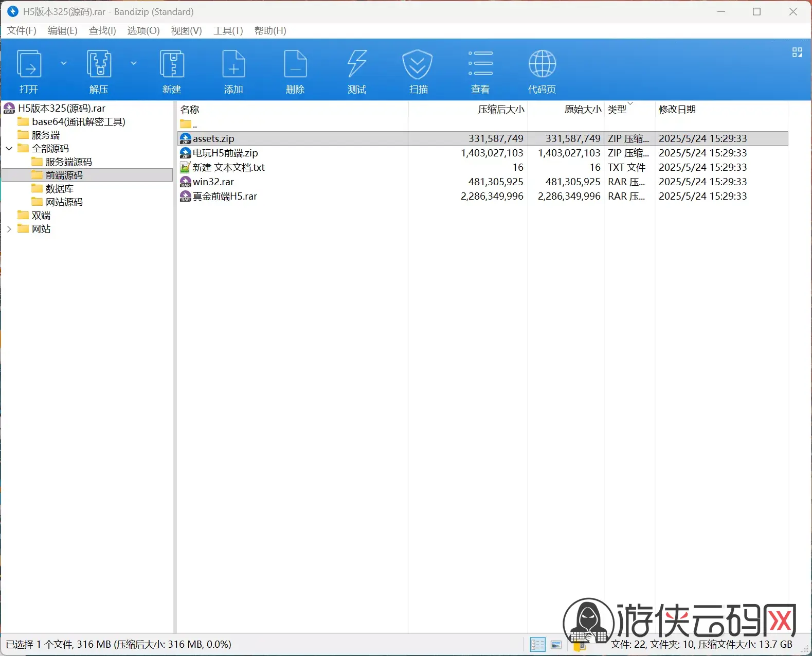Viewport: 812px width, 656px height.
Task: Select root H5版本325(源码).rar in tree
Action: coord(62,109)
